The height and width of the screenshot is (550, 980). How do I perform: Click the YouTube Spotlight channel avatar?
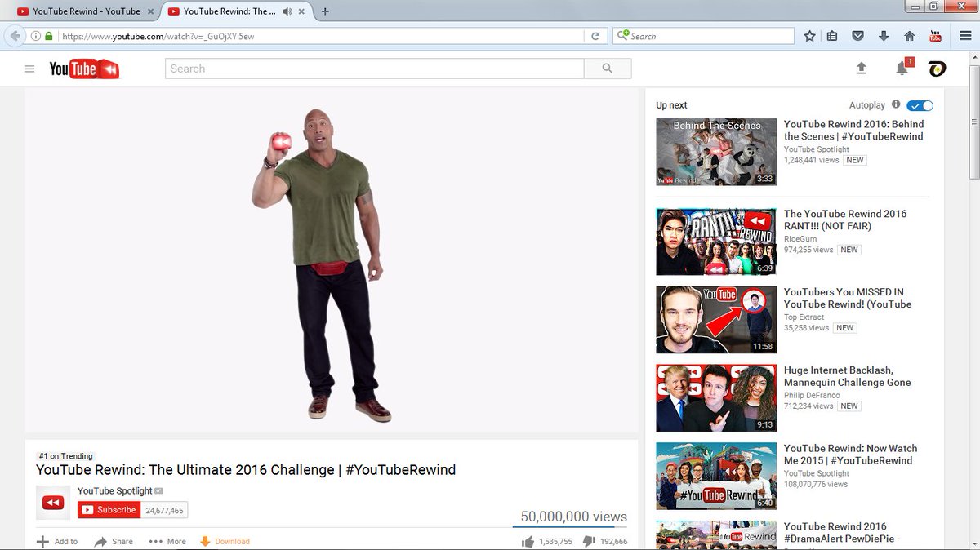[53, 503]
